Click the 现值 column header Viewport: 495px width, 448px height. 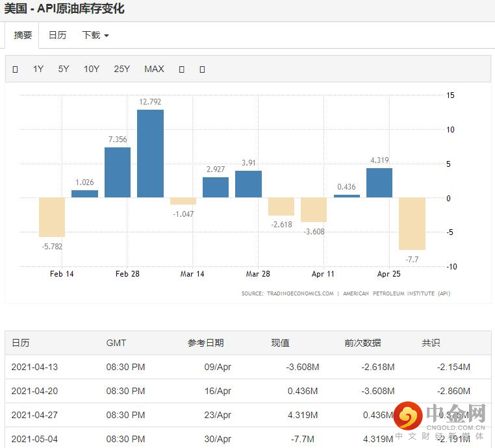(281, 343)
